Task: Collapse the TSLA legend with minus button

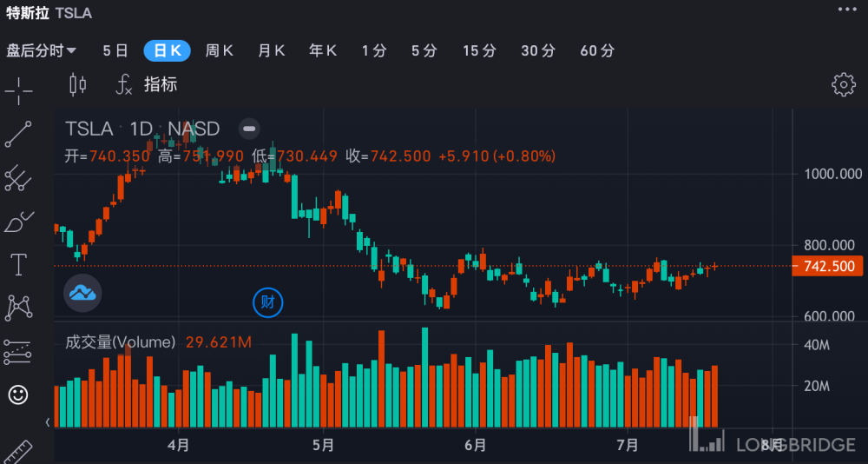Action: [x=249, y=129]
